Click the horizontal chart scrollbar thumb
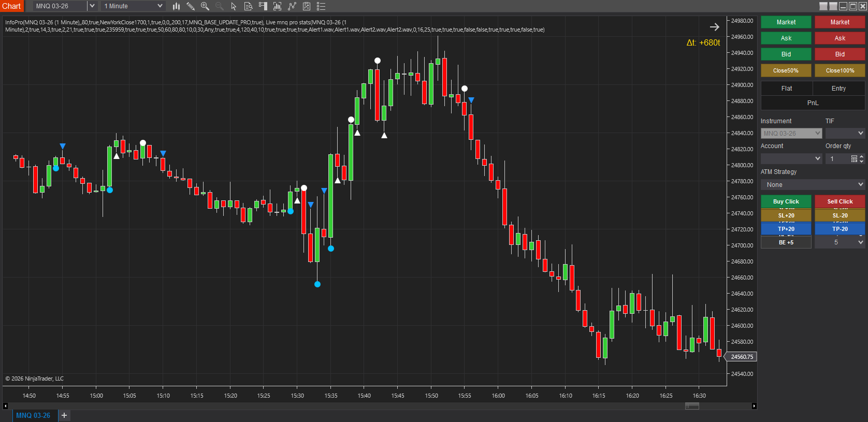The width and height of the screenshot is (868, 422). tap(692, 406)
